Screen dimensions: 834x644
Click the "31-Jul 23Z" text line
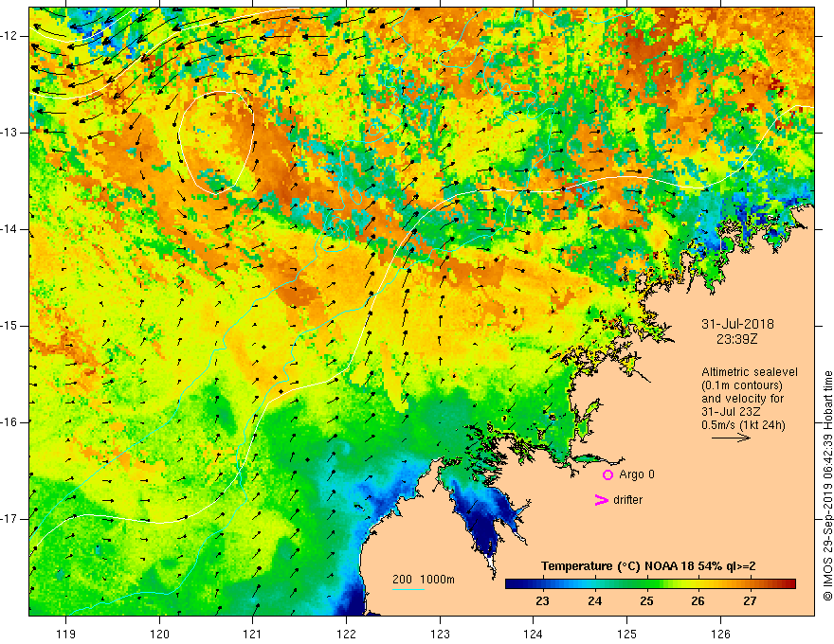[x=731, y=412]
